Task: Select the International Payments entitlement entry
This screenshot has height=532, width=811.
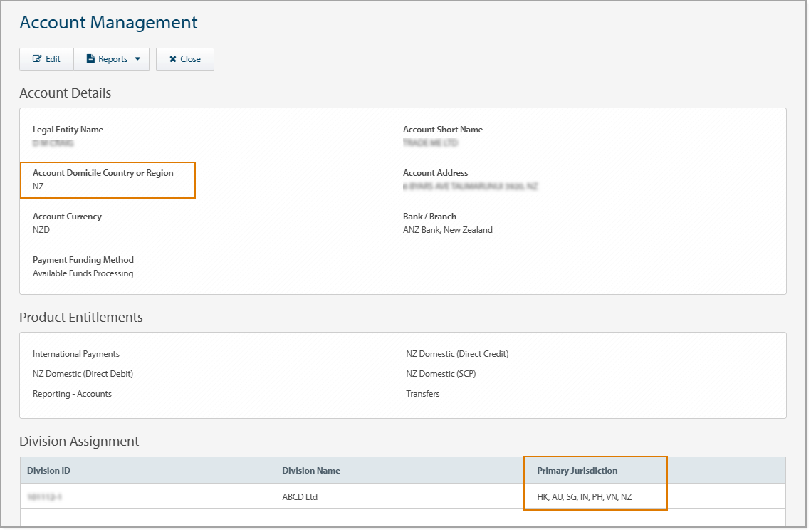Action: coord(75,353)
